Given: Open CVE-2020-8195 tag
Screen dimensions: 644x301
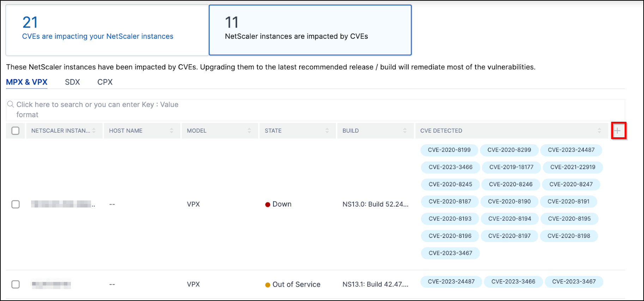Looking at the screenshot, I should coord(569,219).
